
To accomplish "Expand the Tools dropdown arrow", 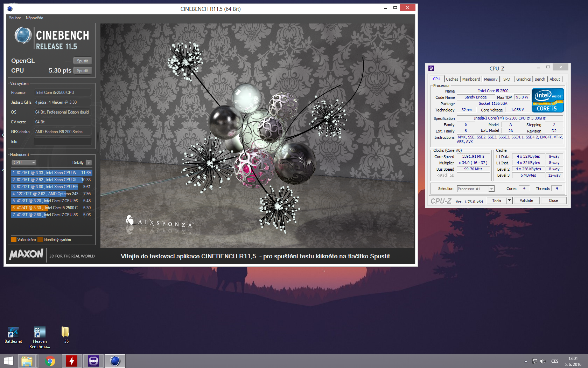I will click(x=510, y=201).
